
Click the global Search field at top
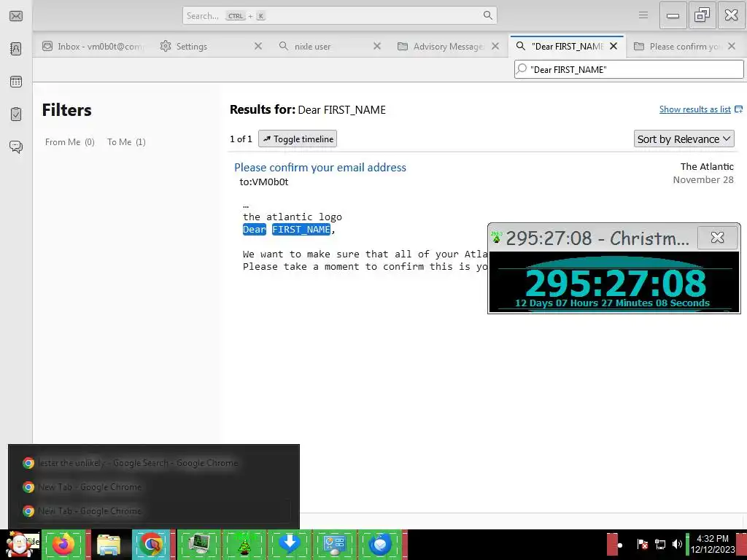[340, 15]
